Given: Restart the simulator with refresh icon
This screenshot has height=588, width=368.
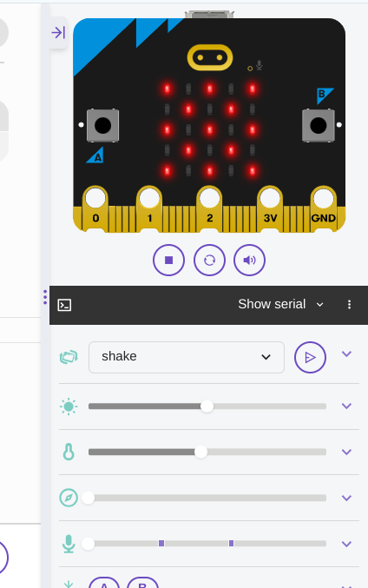Looking at the screenshot, I should pyautogui.click(x=209, y=260).
